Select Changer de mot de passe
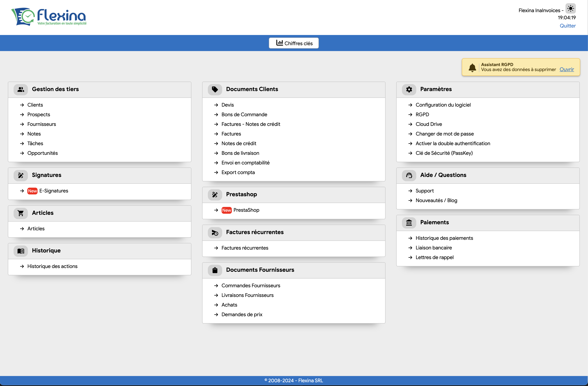This screenshot has height=386, width=588. point(445,134)
